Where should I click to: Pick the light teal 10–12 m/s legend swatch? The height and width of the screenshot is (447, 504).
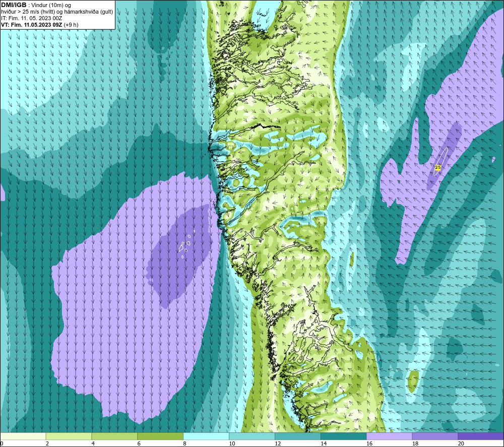(x=252, y=436)
